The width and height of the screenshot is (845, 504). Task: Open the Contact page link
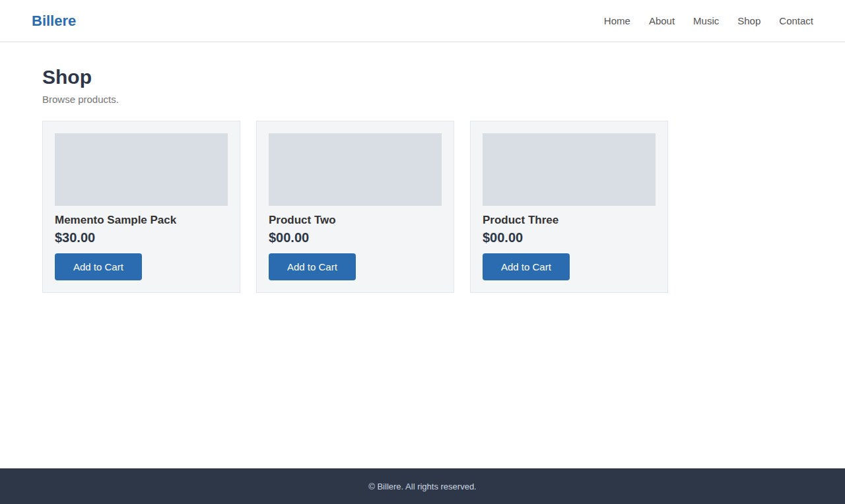point(796,21)
